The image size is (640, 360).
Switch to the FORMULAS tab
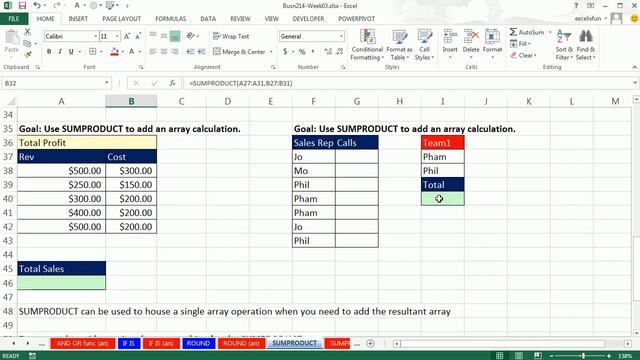(x=171, y=19)
